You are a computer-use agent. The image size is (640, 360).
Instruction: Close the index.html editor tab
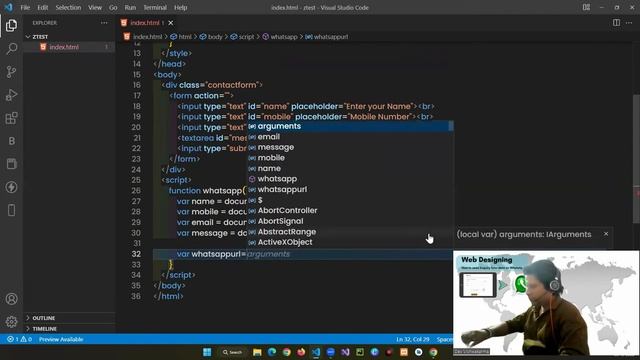click(x=171, y=23)
